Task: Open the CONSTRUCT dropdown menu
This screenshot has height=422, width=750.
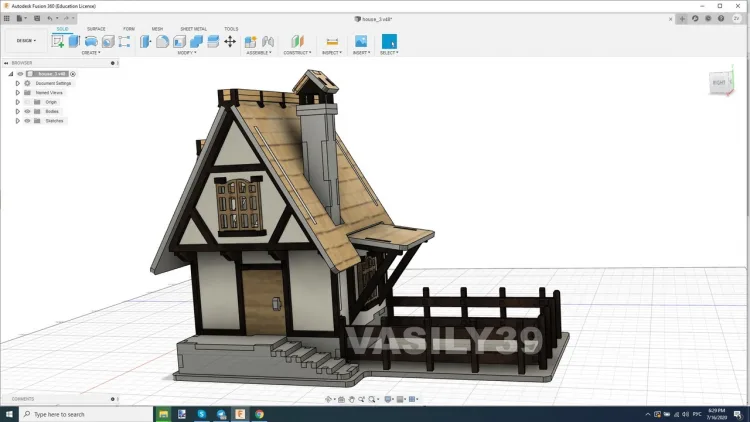Action: [298, 53]
